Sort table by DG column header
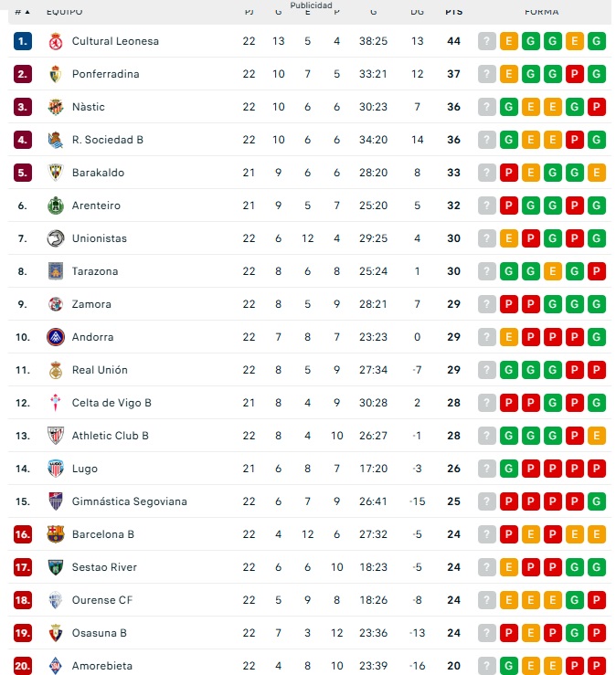The image size is (616, 675). pyautogui.click(x=418, y=12)
